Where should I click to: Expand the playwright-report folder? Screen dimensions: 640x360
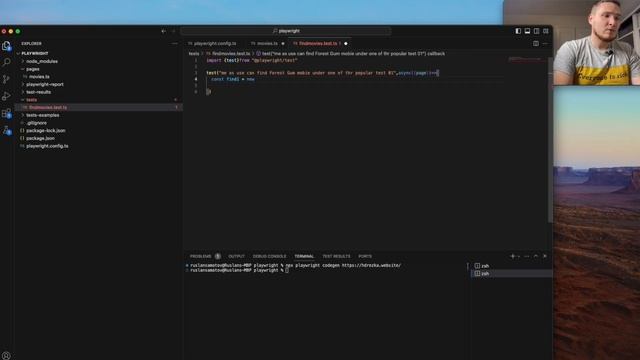[x=44, y=84]
